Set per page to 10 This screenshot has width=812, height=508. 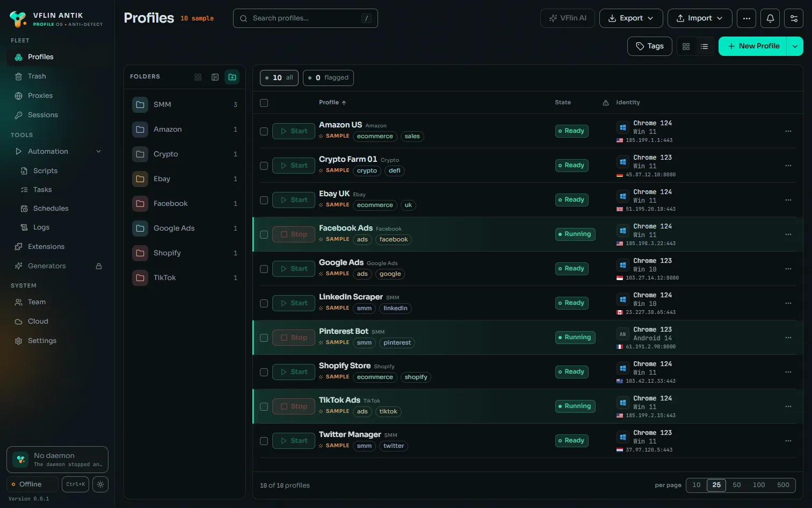tap(697, 485)
